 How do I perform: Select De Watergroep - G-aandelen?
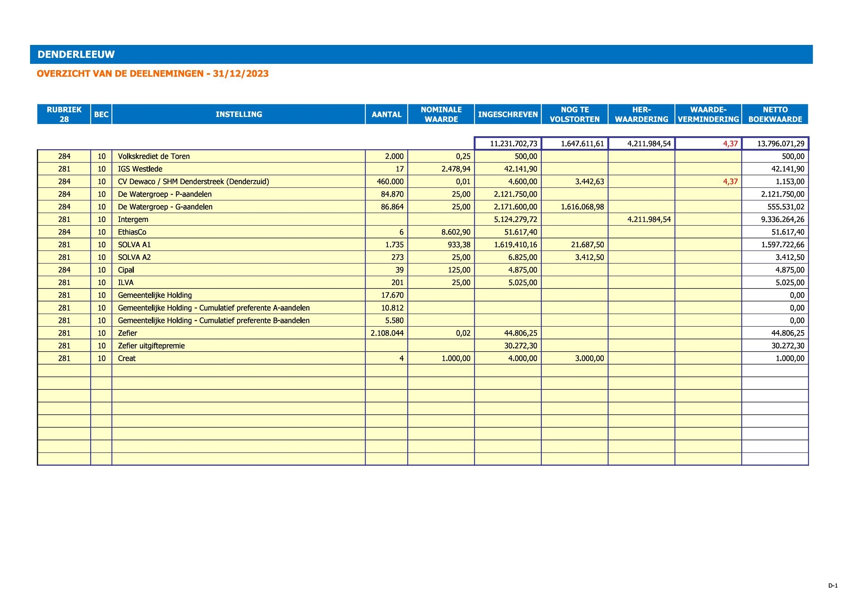239,207
